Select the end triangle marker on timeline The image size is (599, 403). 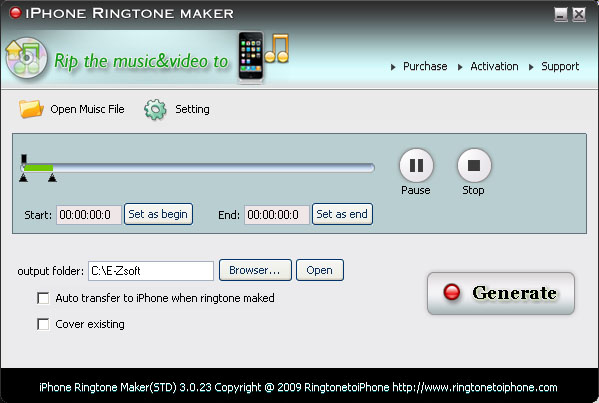pyautogui.click(x=52, y=178)
